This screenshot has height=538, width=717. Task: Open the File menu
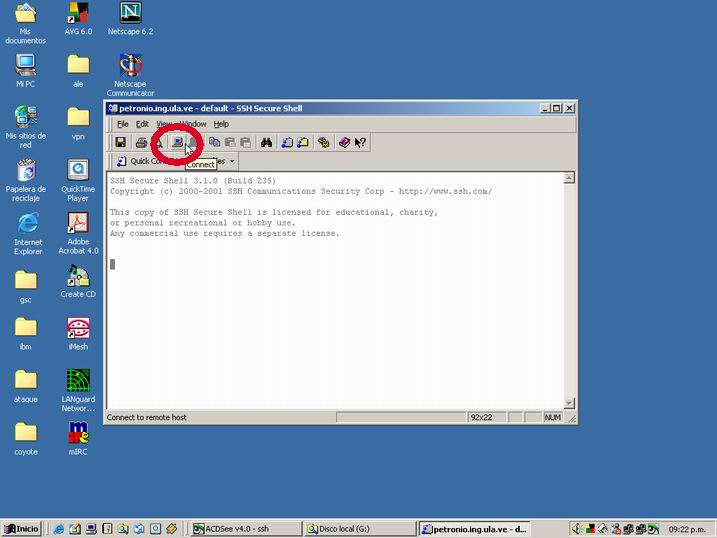pos(123,124)
